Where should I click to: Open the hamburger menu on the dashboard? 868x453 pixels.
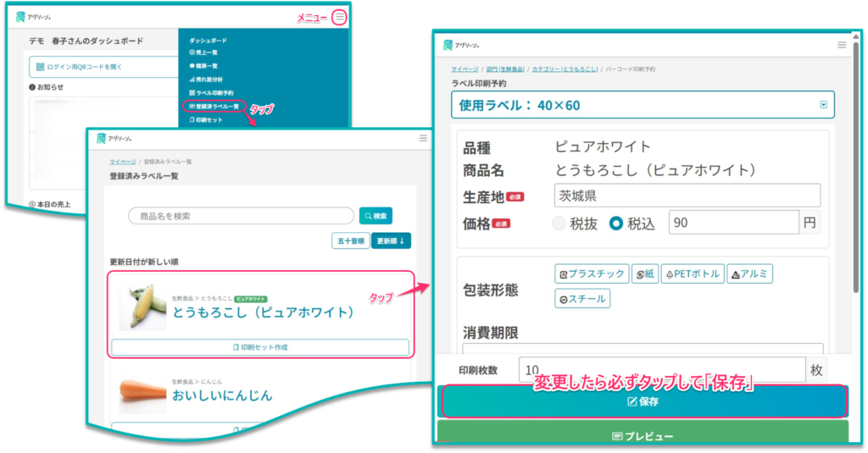[x=339, y=16]
